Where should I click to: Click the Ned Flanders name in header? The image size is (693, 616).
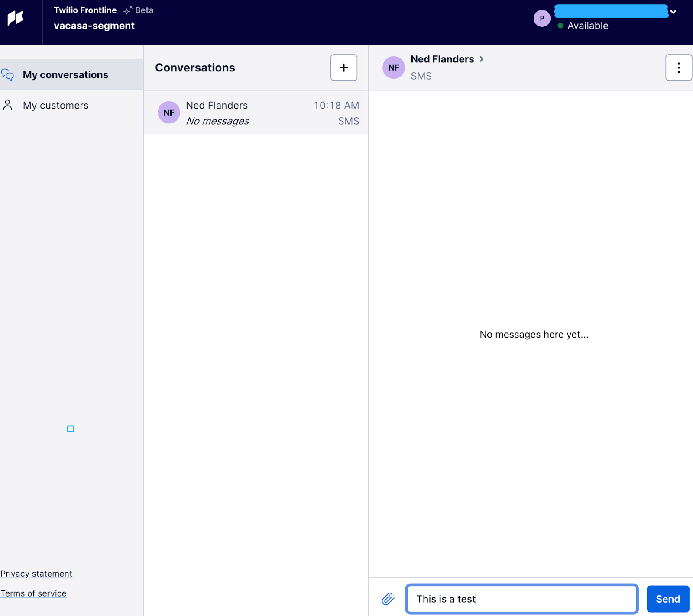coord(442,59)
